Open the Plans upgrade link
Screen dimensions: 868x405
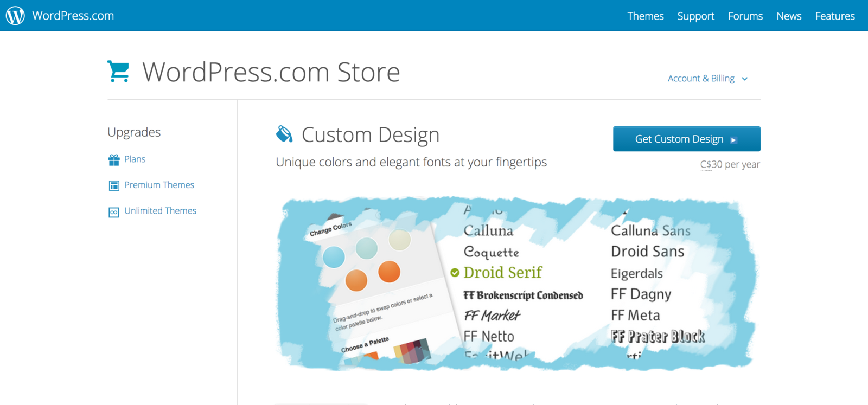pos(135,159)
